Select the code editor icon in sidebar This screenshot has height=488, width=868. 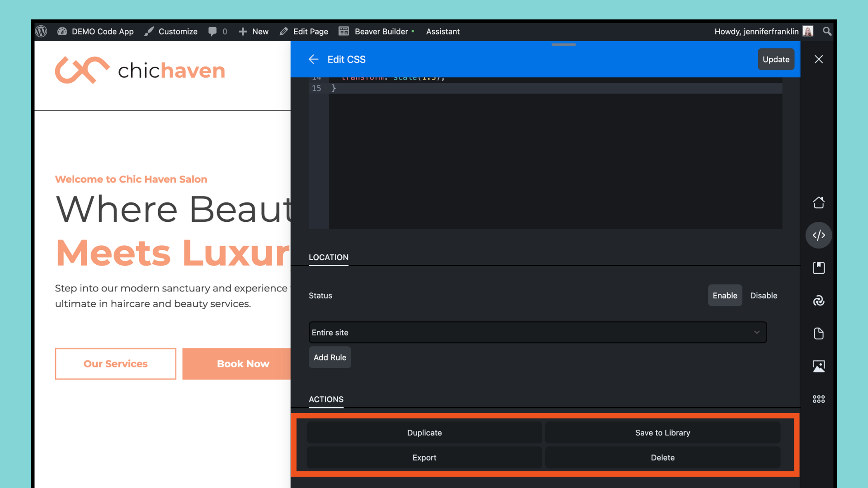click(818, 235)
